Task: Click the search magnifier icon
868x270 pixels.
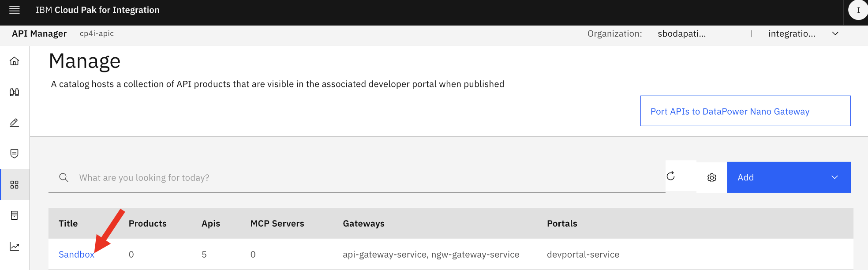Action: [x=64, y=177]
